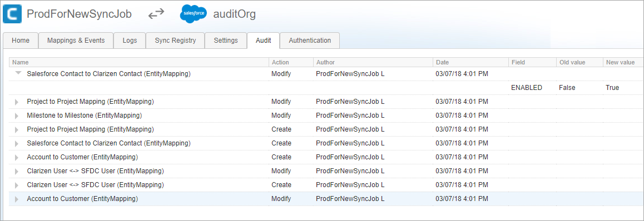Click the Account to Customer name in highlighted row
This screenshot has height=221, width=644.
(x=82, y=199)
